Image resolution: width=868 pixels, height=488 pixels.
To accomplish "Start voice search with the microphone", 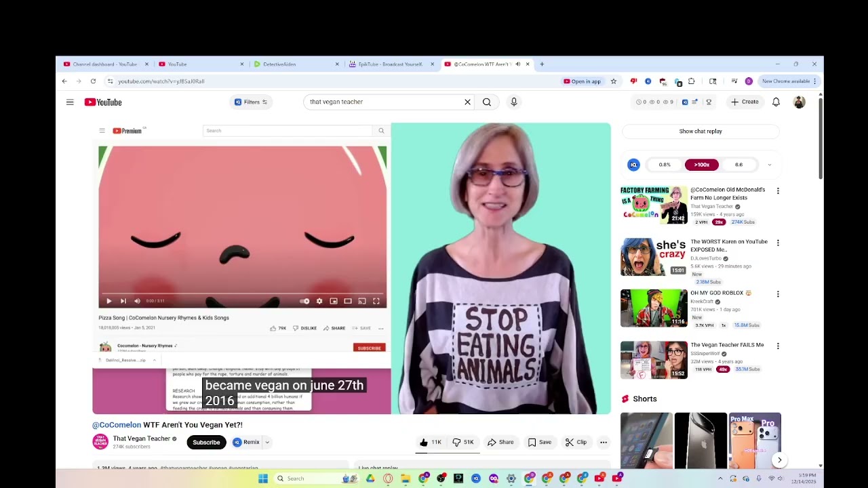I will tap(514, 102).
